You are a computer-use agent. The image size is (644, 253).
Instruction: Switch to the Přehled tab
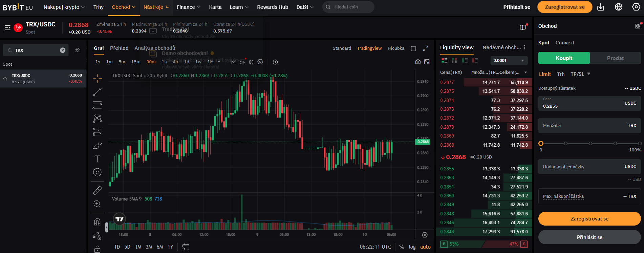click(119, 48)
